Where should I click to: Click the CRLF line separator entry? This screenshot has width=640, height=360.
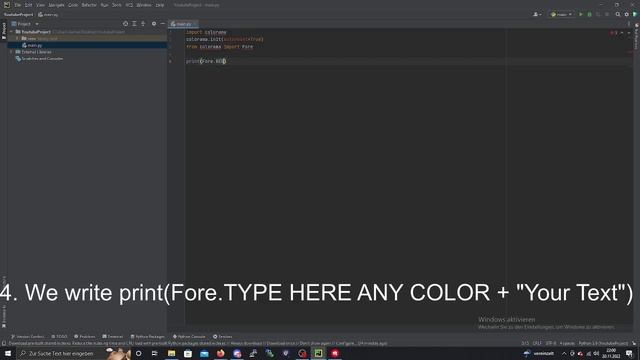[537, 344]
